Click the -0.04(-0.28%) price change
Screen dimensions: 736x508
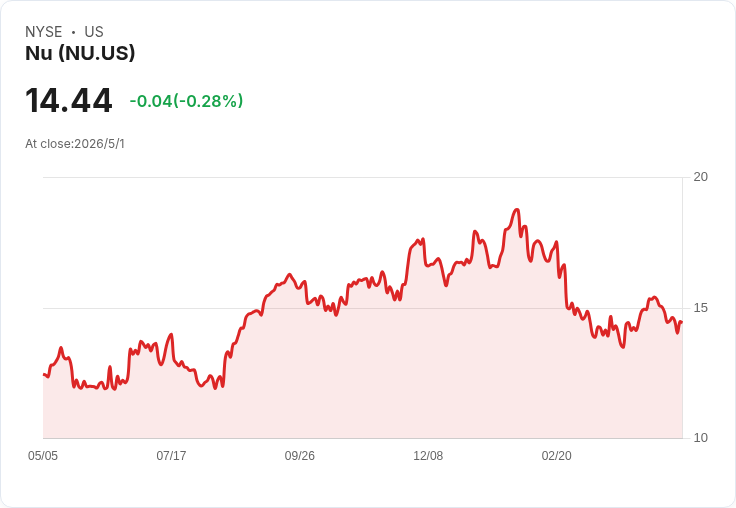pos(186,101)
